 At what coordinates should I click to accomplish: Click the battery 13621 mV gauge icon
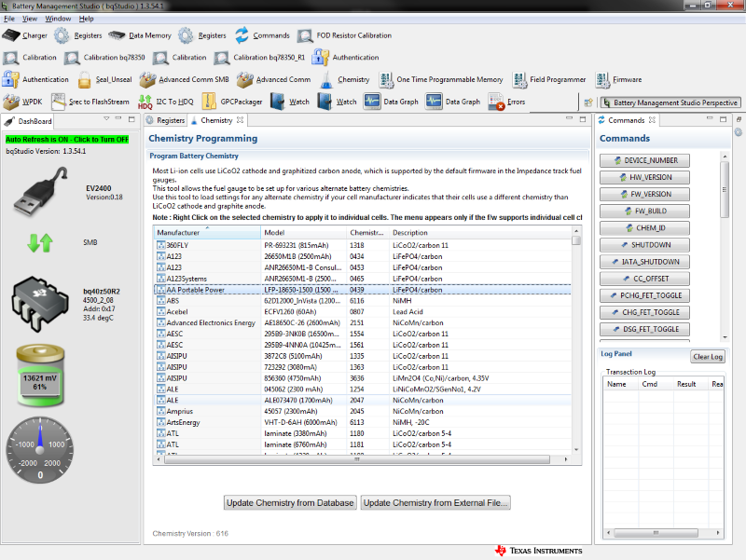tap(40, 376)
